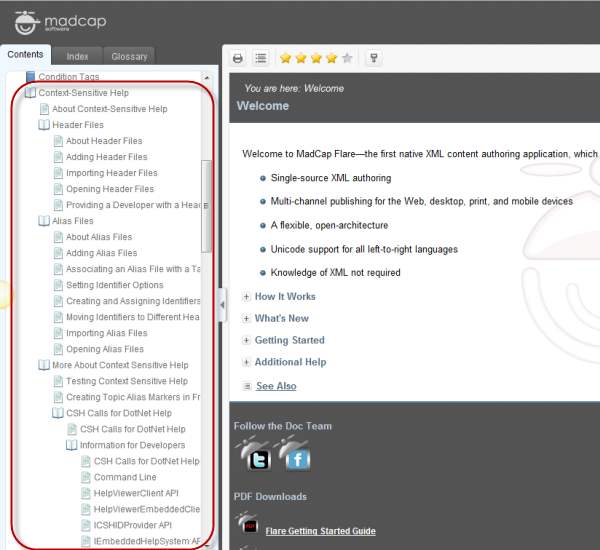Collapse the Header Files book

click(x=44, y=125)
